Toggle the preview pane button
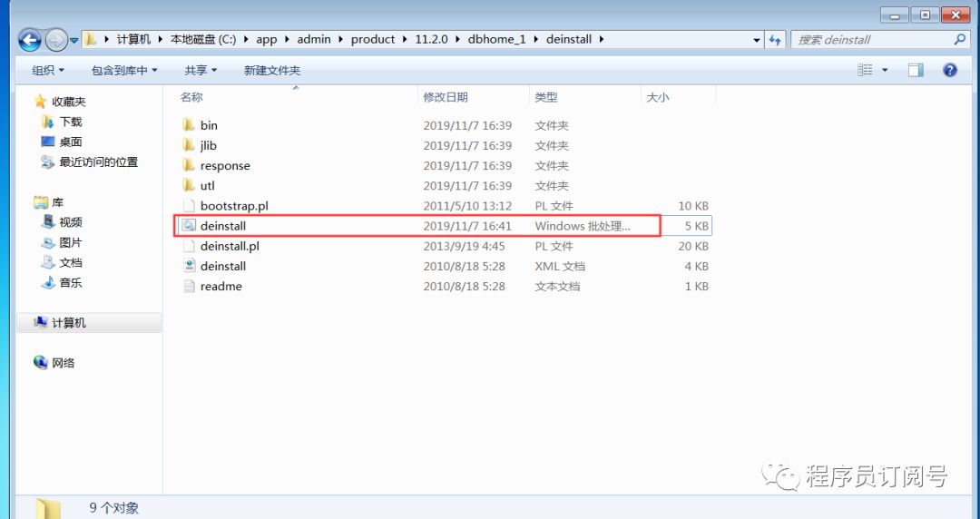Screen dimensions: 980x519 coord(916,70)
